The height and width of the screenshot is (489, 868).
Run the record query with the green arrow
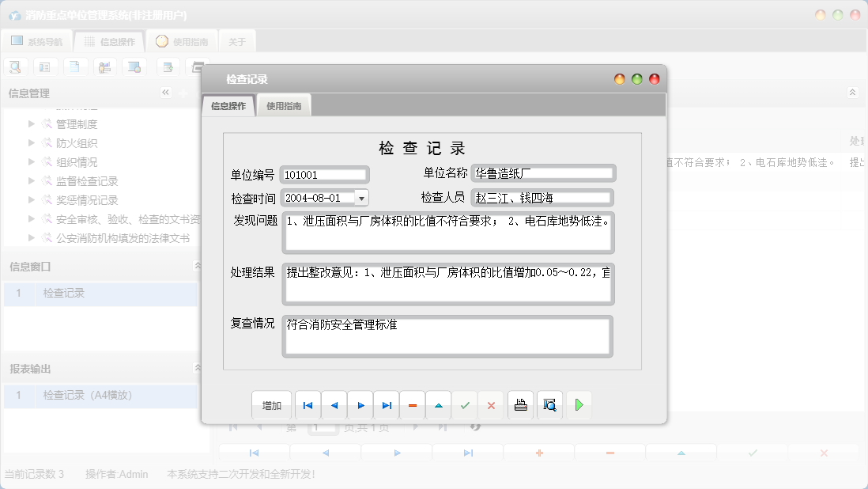(x=578, y=404)
